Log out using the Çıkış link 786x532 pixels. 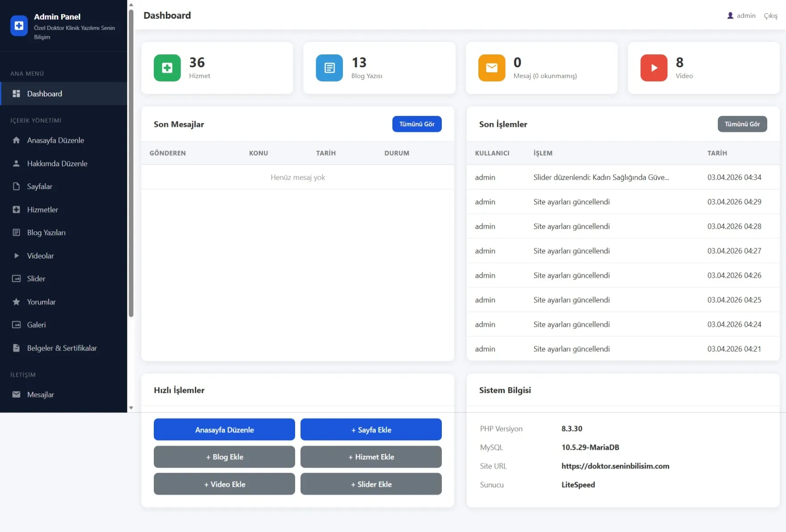click(770, 16)
